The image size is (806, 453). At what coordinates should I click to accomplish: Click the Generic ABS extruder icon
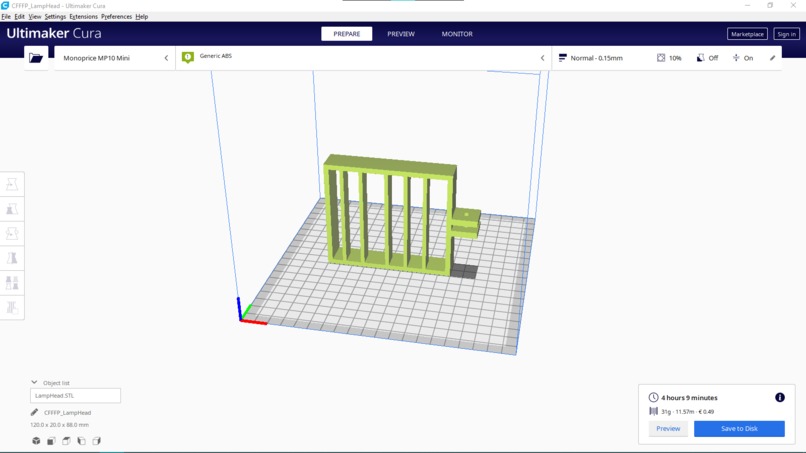pos(188,57)
